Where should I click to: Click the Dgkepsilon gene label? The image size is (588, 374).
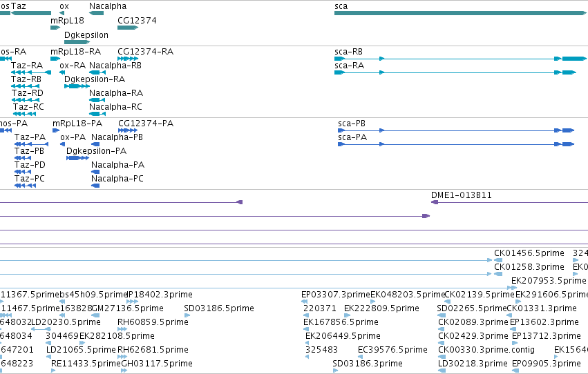click(x=86, y=35)
